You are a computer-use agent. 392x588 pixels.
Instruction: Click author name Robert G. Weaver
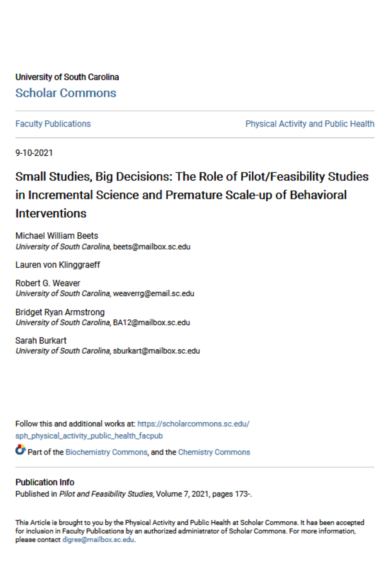click(48, 283)
